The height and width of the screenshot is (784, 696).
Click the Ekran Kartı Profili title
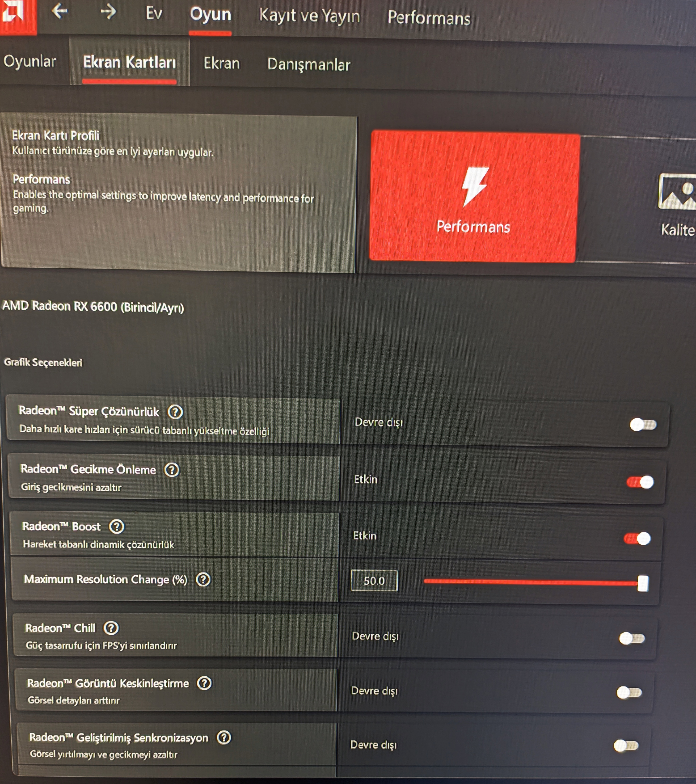click(x=56, y=135)
